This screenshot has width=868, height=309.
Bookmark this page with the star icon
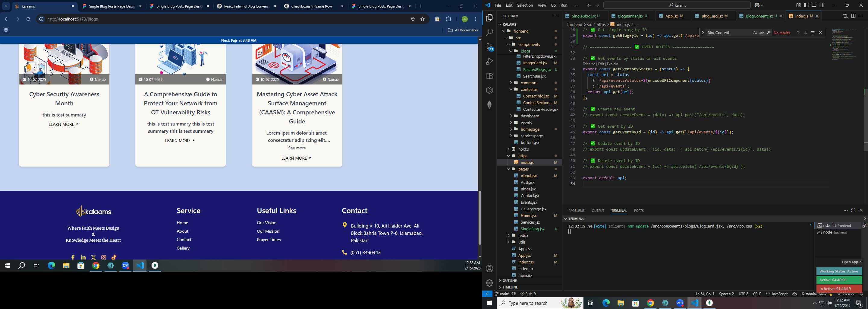tap(423, 19)
